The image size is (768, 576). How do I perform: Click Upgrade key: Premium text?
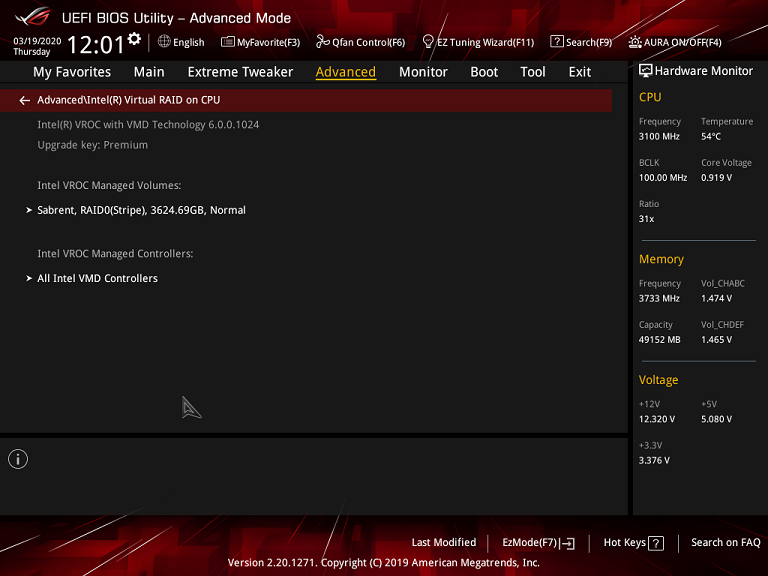click(93, 145)
